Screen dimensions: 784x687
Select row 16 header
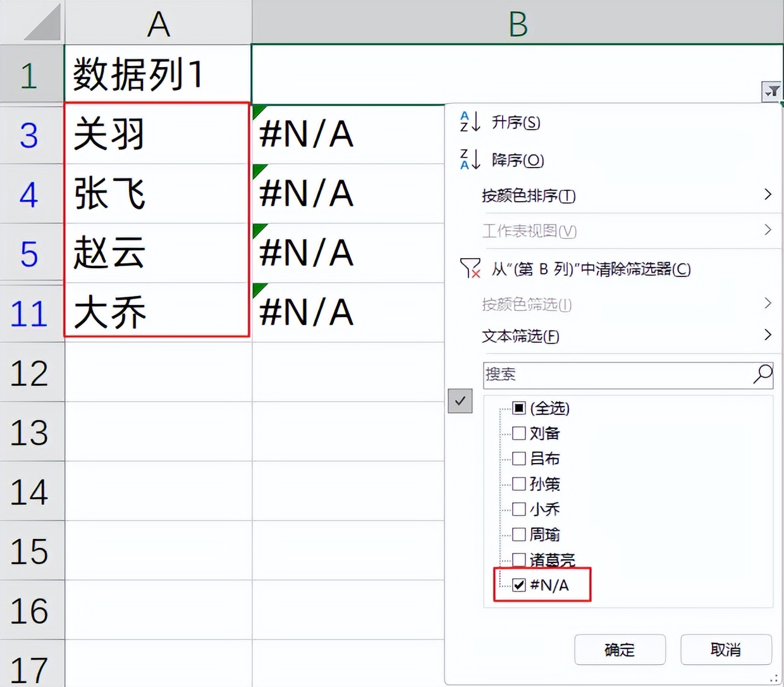(x=32, y=610)
